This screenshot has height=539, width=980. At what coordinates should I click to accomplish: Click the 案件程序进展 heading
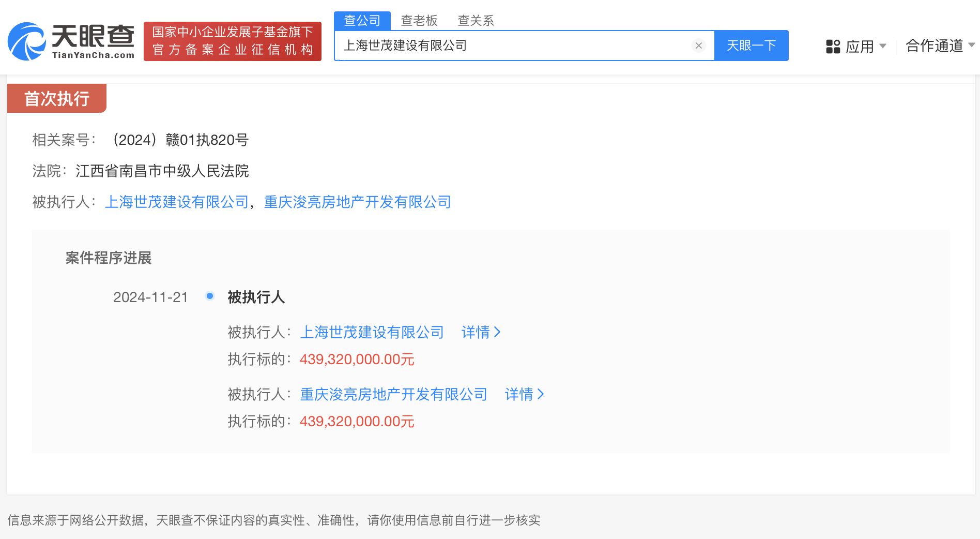[x=109, y=258]
